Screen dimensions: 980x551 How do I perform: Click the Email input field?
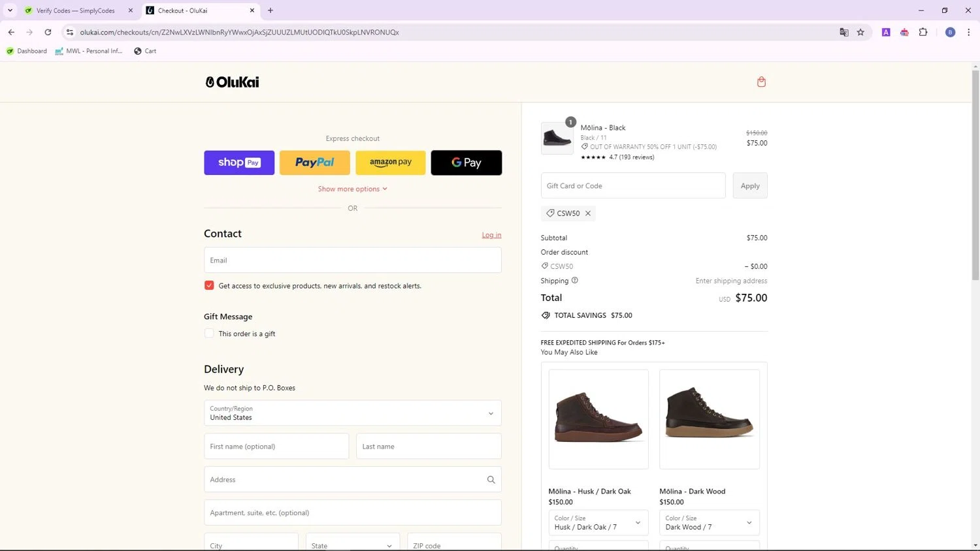353,260
